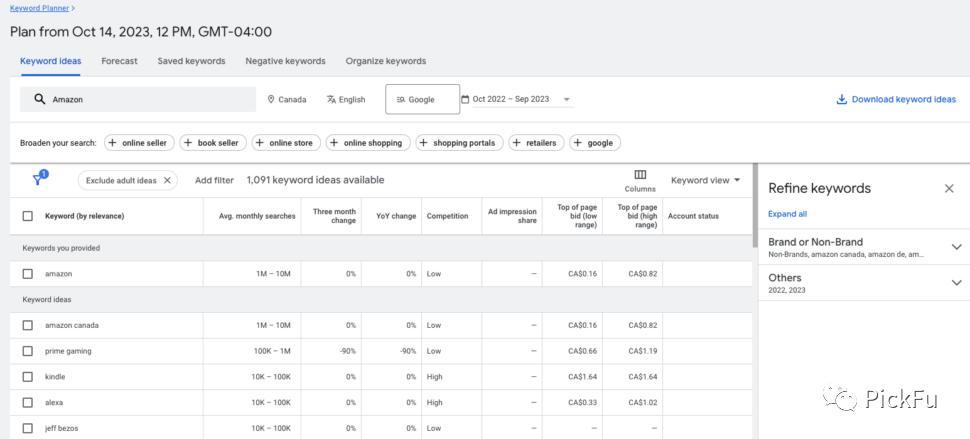Select the 'prime gaming' row checkbox
Image resolution: width=970 pixels, height=439 pixels.
[28, 351]
